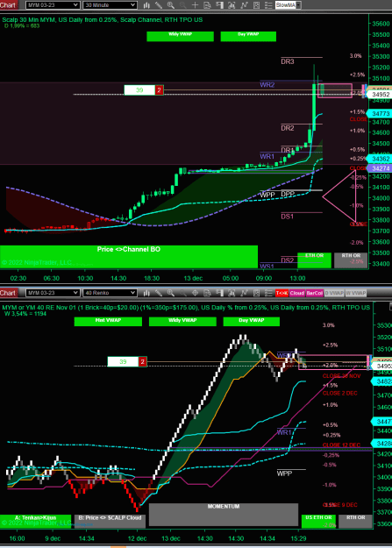
Task: Enable the D VWAP toolbar button
Action: (334, 293)
